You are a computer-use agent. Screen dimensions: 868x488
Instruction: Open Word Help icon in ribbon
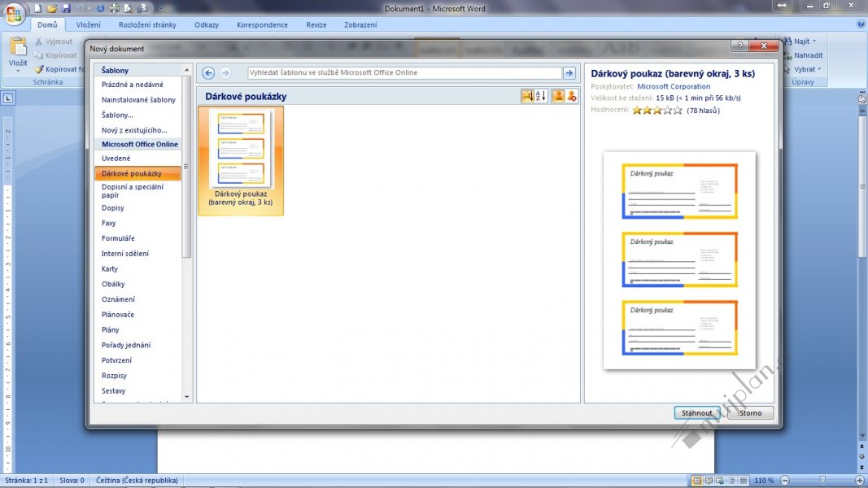click(861, 24)
